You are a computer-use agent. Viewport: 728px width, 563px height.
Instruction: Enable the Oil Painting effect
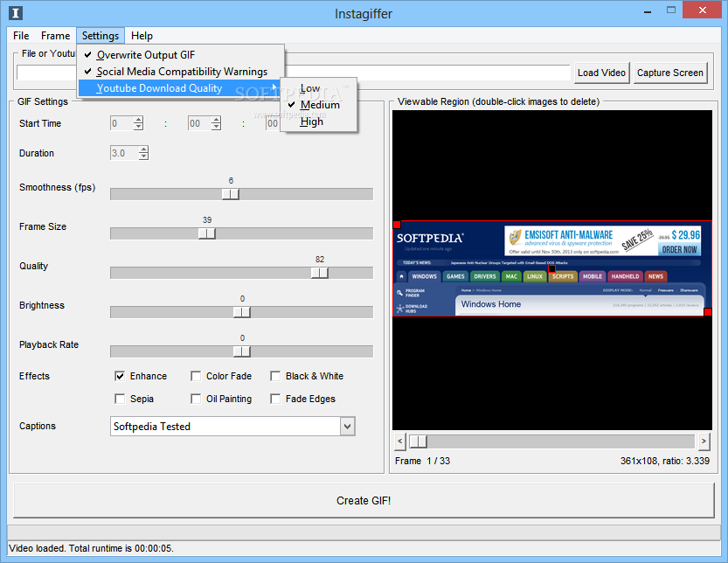pyautogui.click(x=196, y=399)
